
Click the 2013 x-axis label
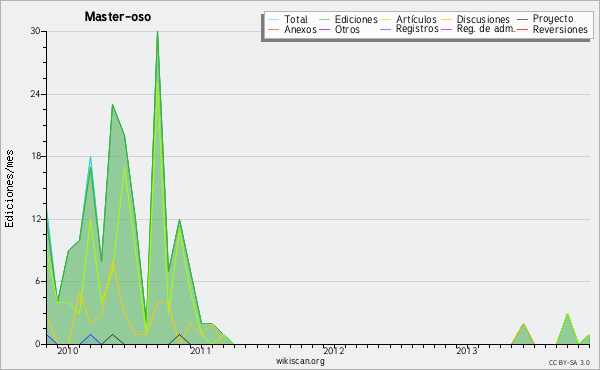tap(466, 351)
